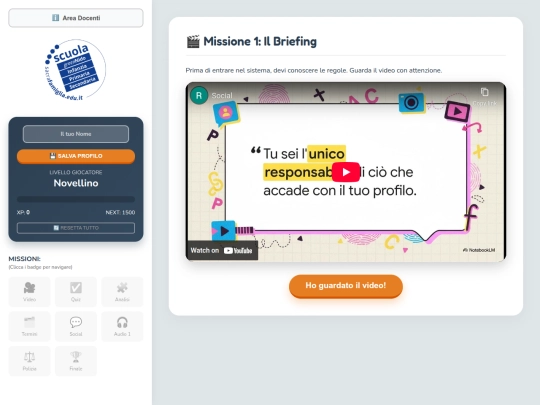Click the MISSIONI: section heading

pos(24,259)
